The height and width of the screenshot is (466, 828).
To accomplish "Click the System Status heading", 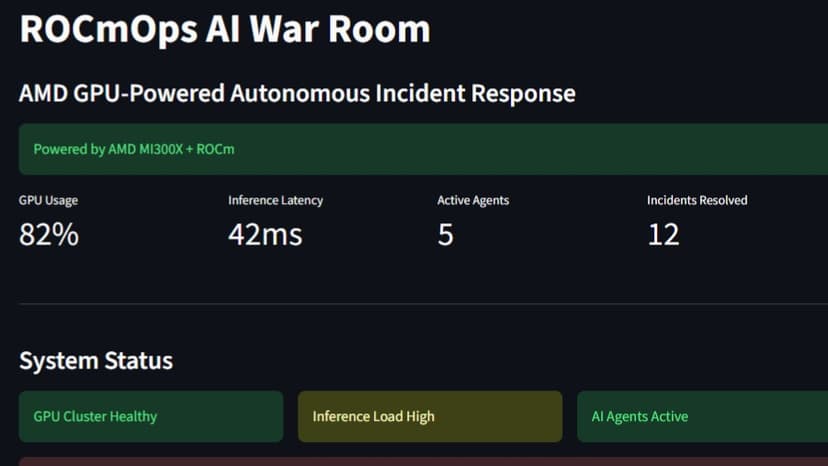I will click(x=96, y=361).
